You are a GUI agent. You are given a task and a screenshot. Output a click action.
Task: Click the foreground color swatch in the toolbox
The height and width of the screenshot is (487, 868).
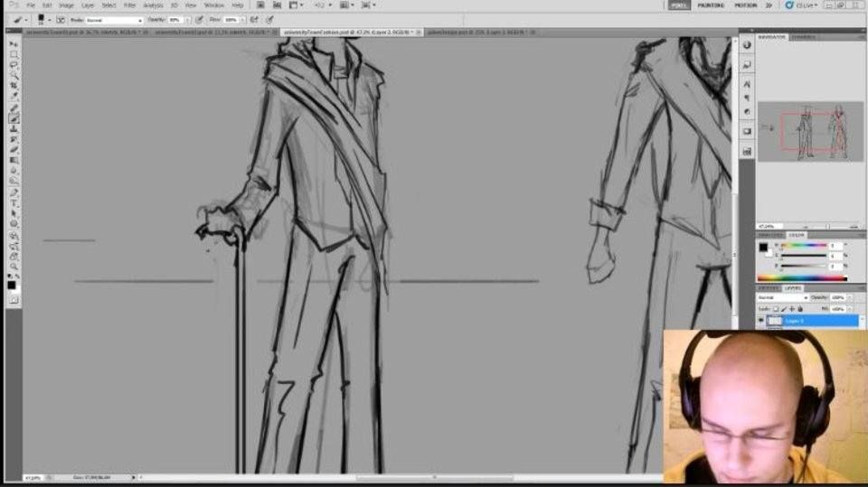point(12,285)
